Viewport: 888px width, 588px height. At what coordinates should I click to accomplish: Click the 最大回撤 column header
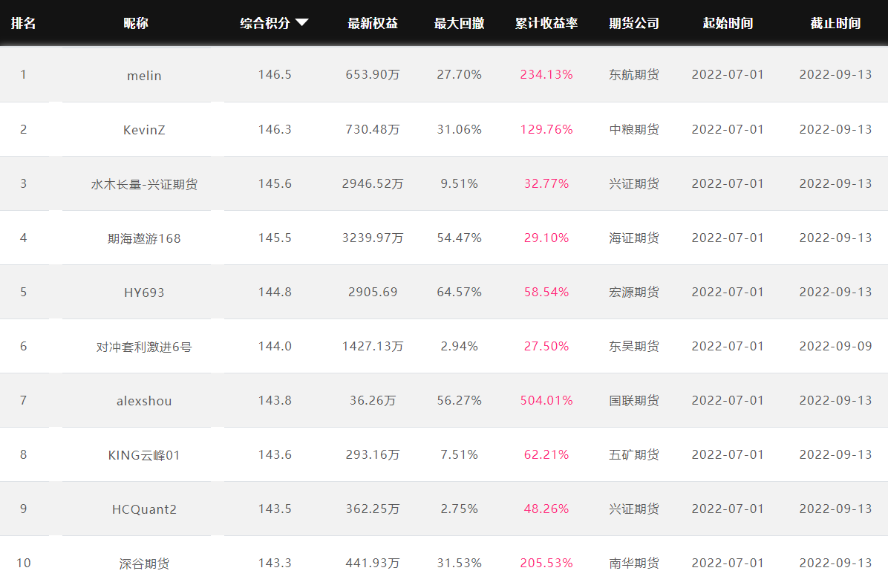pyautogui.click(x=460, y=23)
